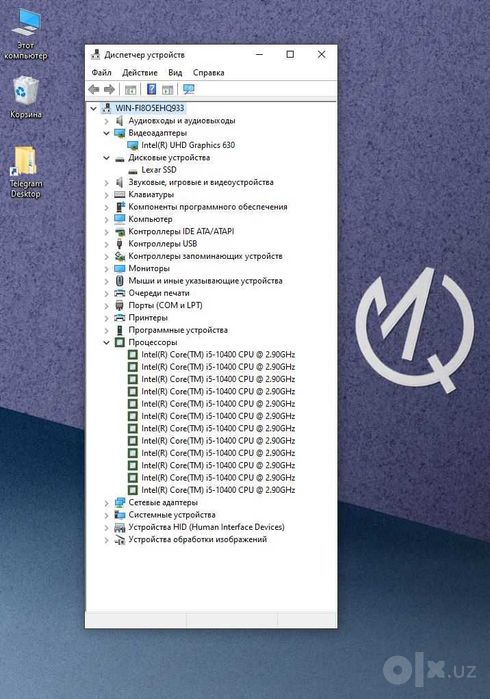Open the Help question-mark toolbar icon
490x699 pixels.
pyautogui.click(x=152, y=89)
